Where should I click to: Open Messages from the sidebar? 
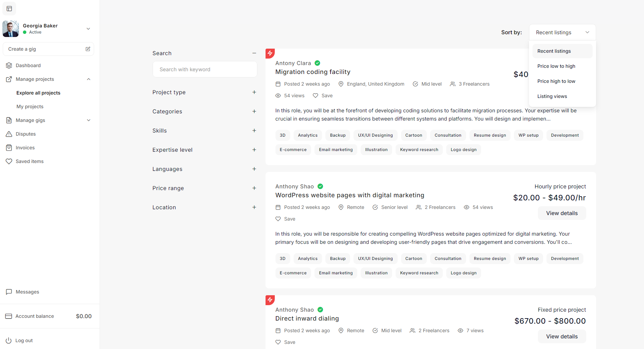(27, 292)
